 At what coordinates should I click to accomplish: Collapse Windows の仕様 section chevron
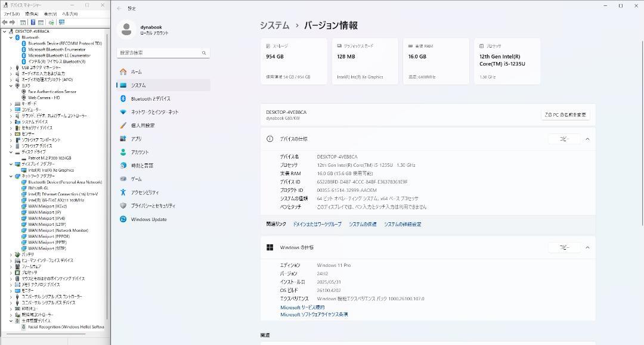click(x=587, y=247)
